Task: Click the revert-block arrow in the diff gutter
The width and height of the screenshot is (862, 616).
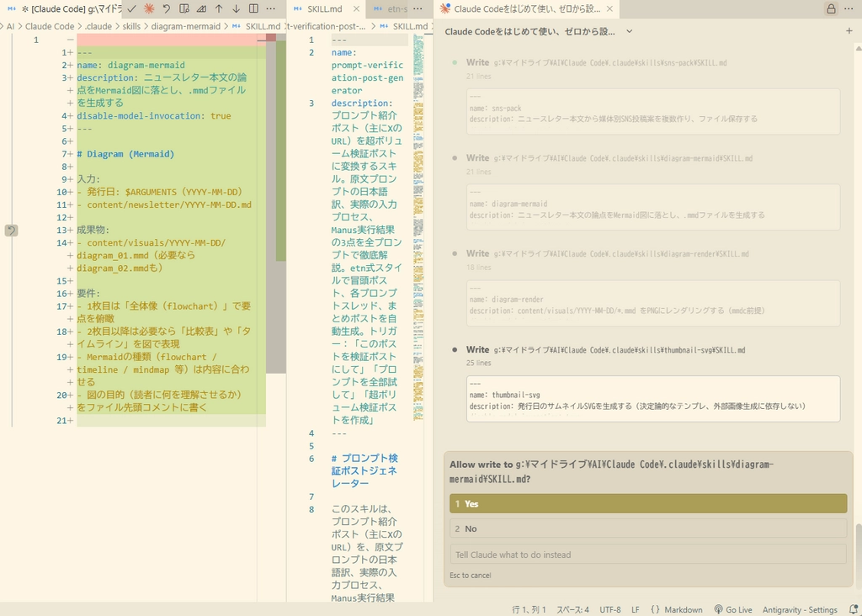Action: coord(11,231)
